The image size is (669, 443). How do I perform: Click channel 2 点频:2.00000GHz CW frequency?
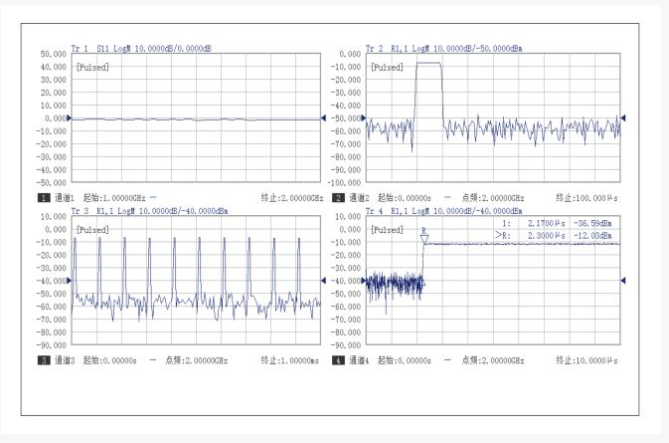[x=493, y=198]
